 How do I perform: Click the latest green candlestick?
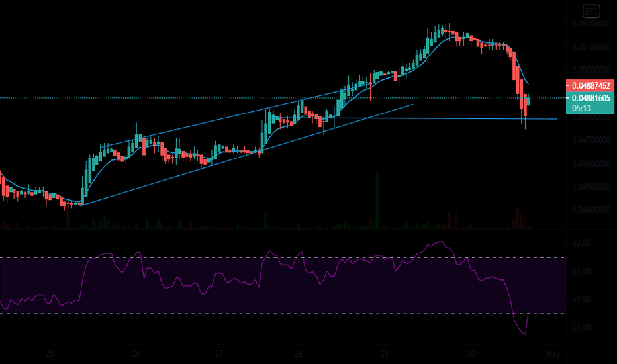pos(528,101)
